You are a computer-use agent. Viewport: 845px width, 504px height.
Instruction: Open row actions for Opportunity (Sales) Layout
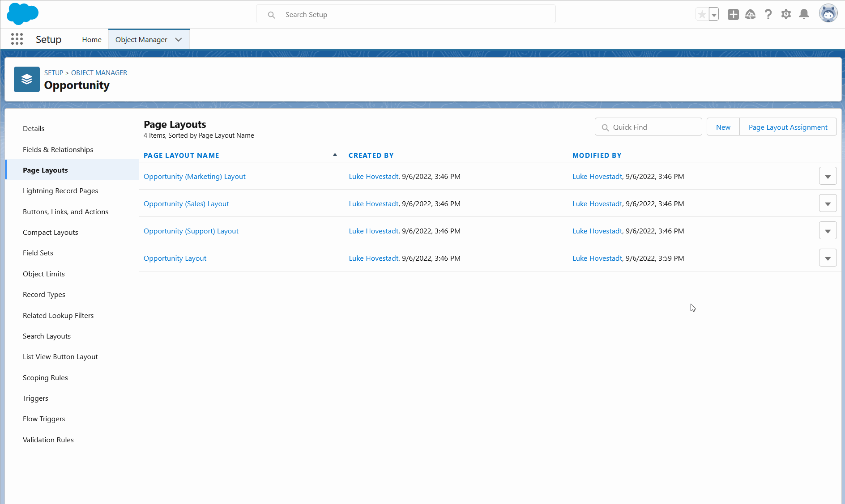pyautogui.click(x=828, y=203)
